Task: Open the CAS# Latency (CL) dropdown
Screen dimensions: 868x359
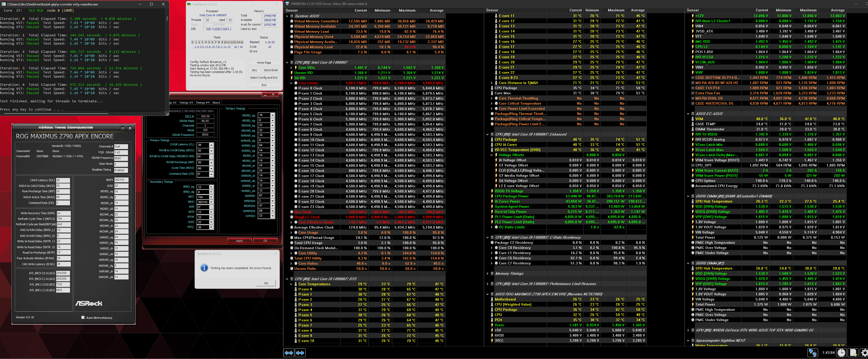Action: (x=211, y=145)
